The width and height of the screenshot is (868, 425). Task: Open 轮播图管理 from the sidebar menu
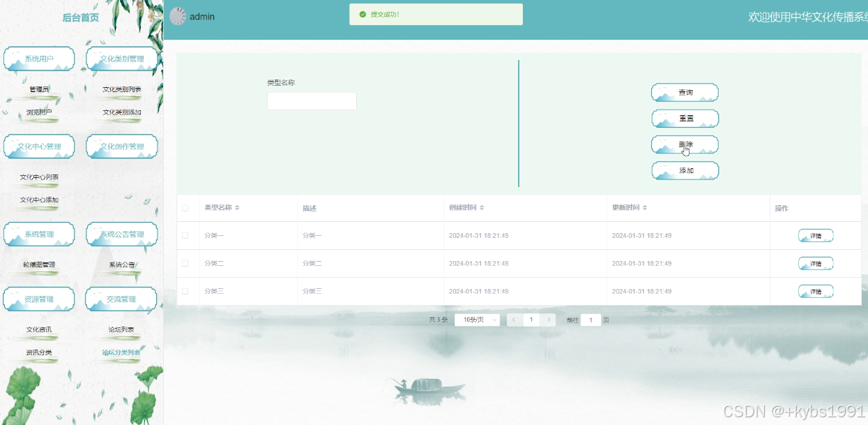pyautogui.click(x=39, y=264)
